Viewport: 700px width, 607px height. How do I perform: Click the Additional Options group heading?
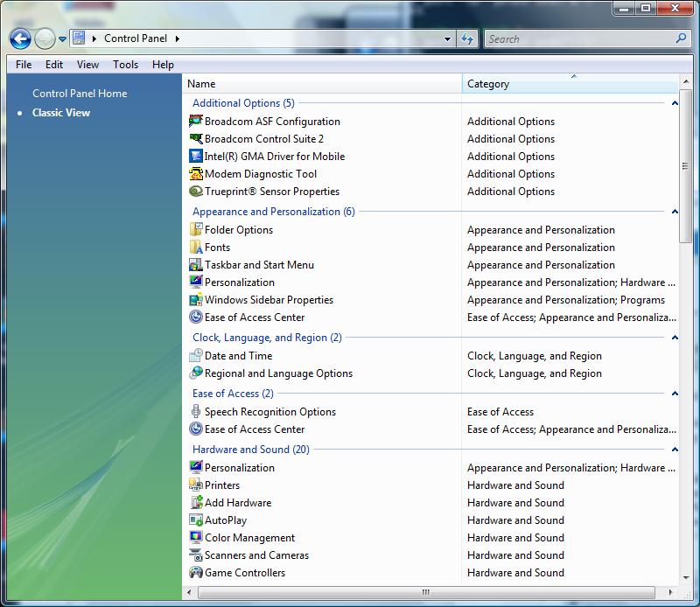tap(243, 103)
